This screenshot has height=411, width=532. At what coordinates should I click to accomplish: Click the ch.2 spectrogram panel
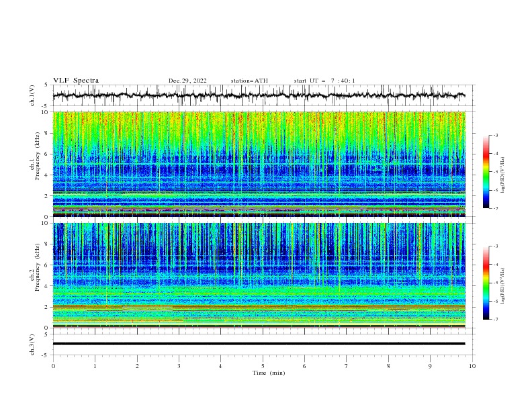pyautogui.click(x=259, y=275)
